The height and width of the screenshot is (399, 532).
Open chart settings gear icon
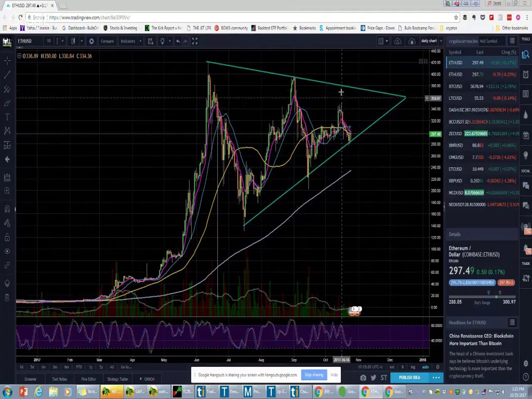[x=91, y=41]
